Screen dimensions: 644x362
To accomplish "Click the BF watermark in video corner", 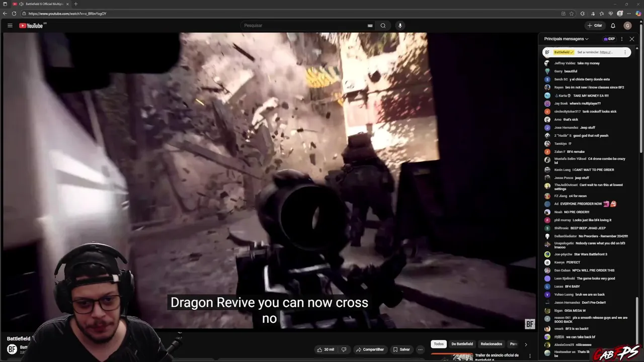I will pyautogui.click(x=529, y=324).
